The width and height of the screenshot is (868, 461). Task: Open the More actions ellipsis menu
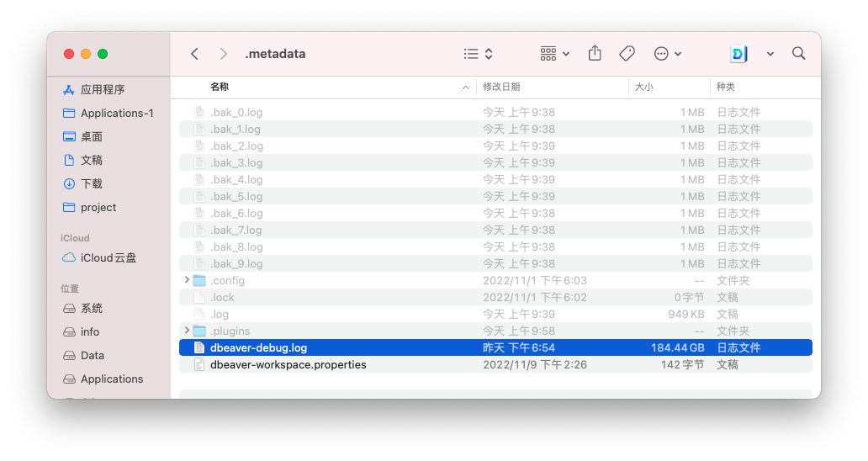tap(667, 54)
